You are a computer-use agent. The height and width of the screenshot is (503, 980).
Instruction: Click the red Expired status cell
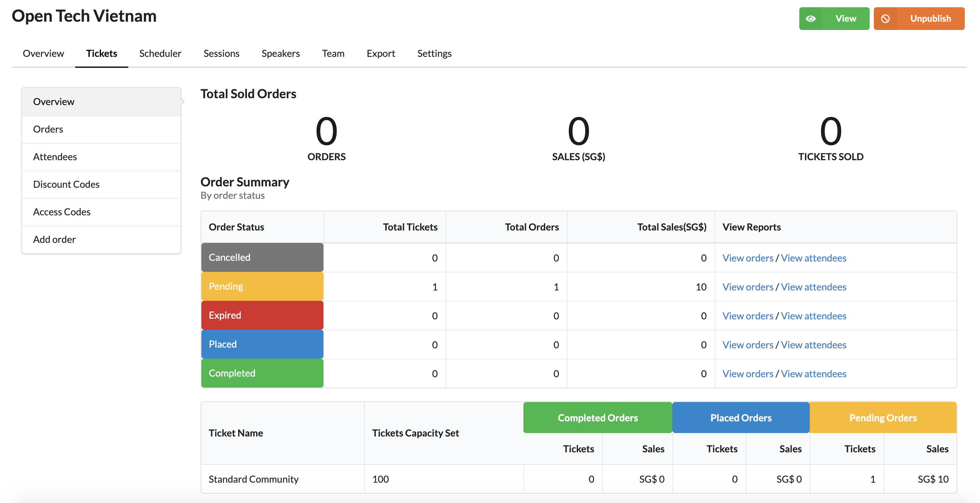pos(262,315)
